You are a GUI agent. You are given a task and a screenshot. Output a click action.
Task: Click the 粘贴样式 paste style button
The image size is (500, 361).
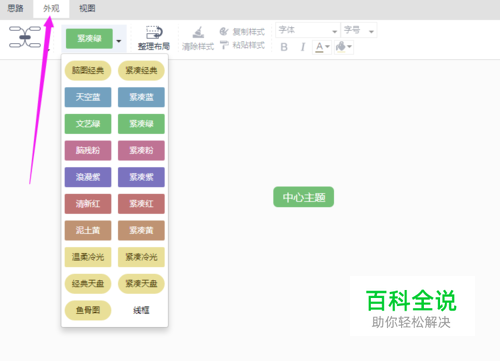click(242, 45)
